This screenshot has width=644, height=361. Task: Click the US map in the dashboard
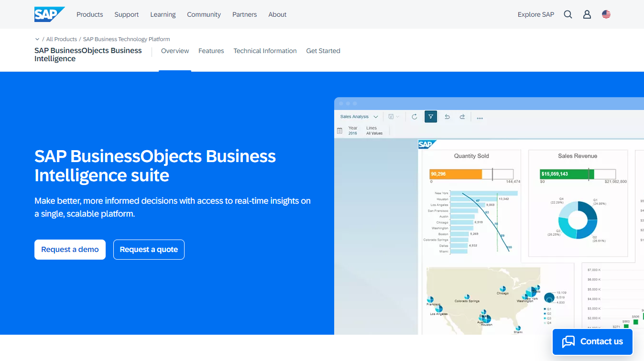[484, 300]
